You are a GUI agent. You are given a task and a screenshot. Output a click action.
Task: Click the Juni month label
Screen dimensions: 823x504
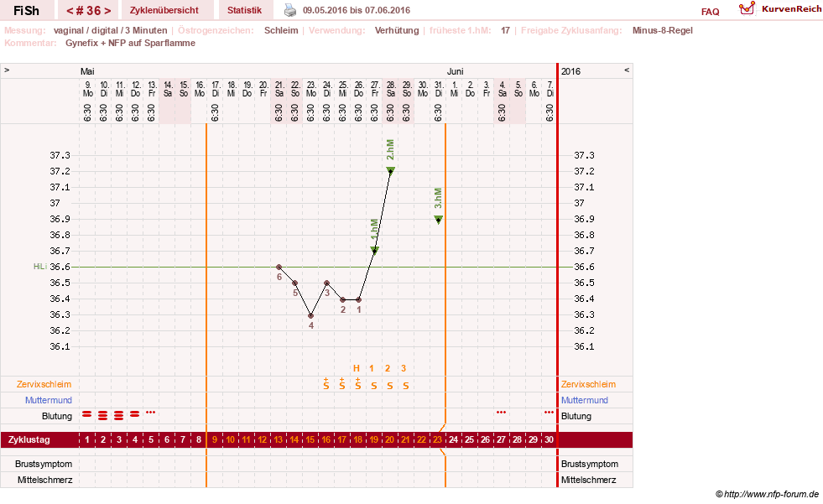coord(455,71)
